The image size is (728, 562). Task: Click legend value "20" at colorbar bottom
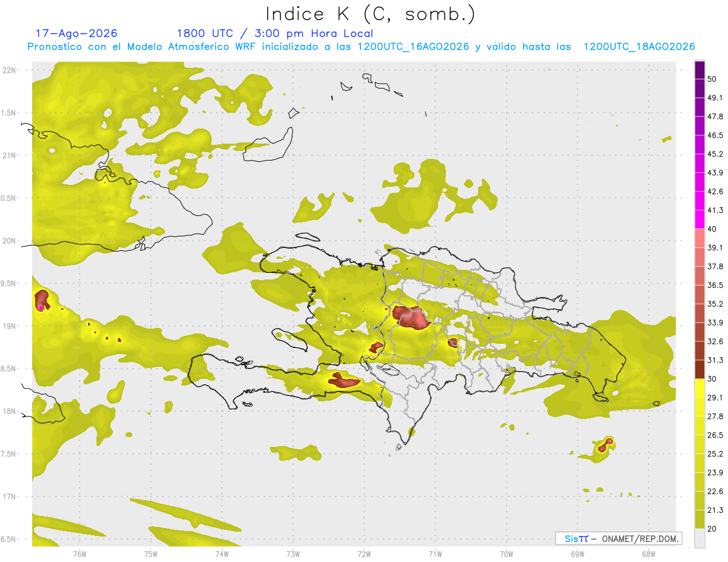tap(713, 528)
